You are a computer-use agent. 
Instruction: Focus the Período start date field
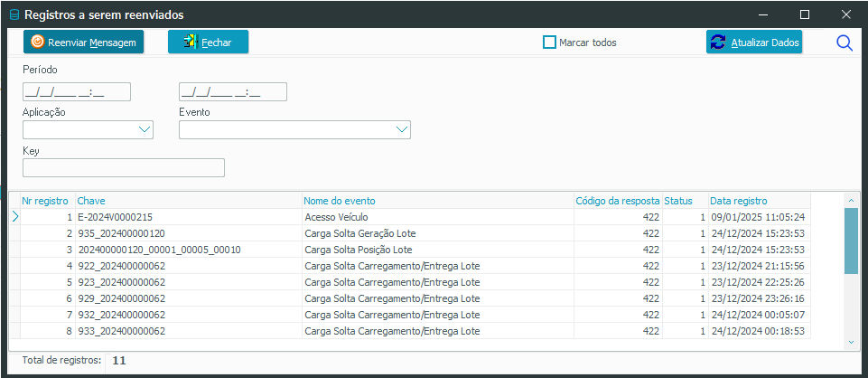click(77, 91)
